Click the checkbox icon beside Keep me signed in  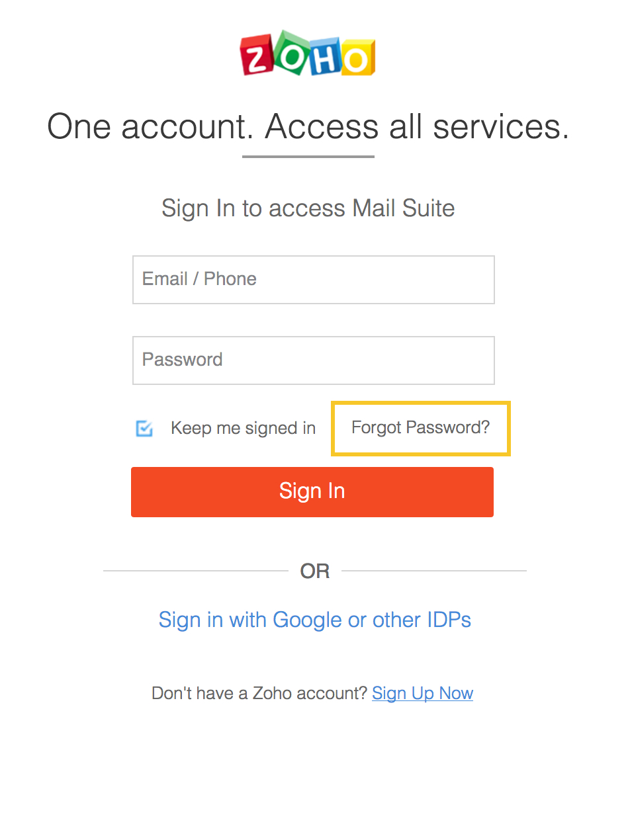click(x=144, y=429)
